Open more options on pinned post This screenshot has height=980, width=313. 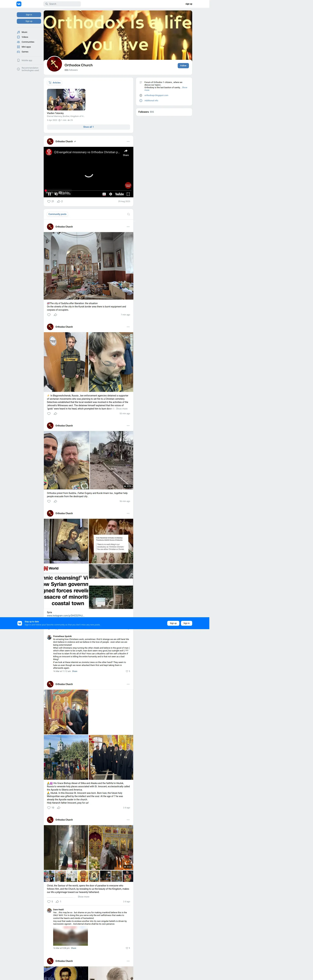(128, 141)
